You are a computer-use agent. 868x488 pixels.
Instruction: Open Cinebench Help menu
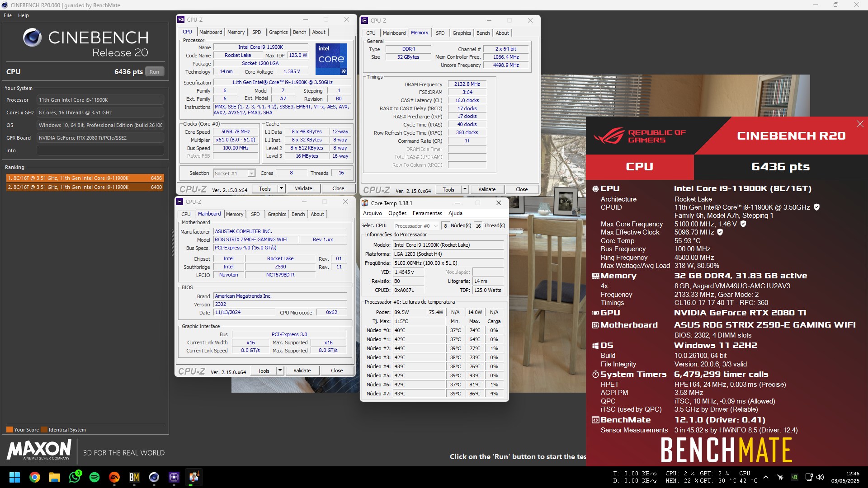pos(24,15)
